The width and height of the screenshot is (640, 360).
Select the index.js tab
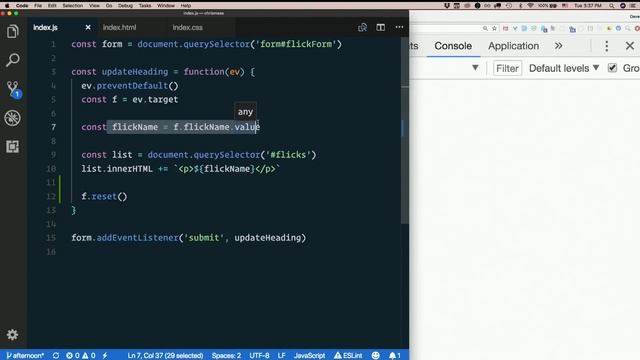(x=45, y=27)
